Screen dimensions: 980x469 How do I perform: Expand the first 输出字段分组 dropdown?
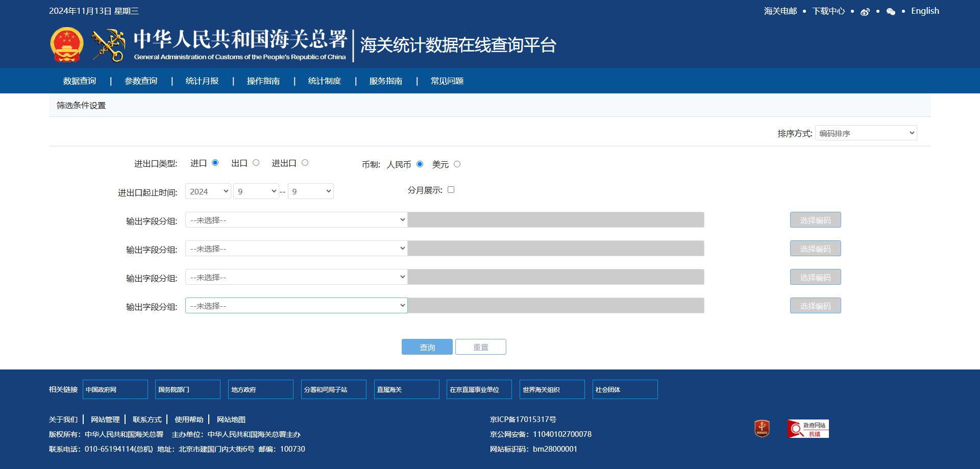tap(296, 220)
